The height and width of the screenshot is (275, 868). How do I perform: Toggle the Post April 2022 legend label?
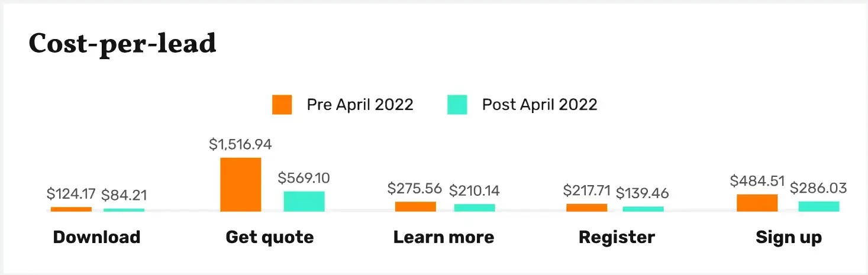pyautogui.click(x=540, y=105)
